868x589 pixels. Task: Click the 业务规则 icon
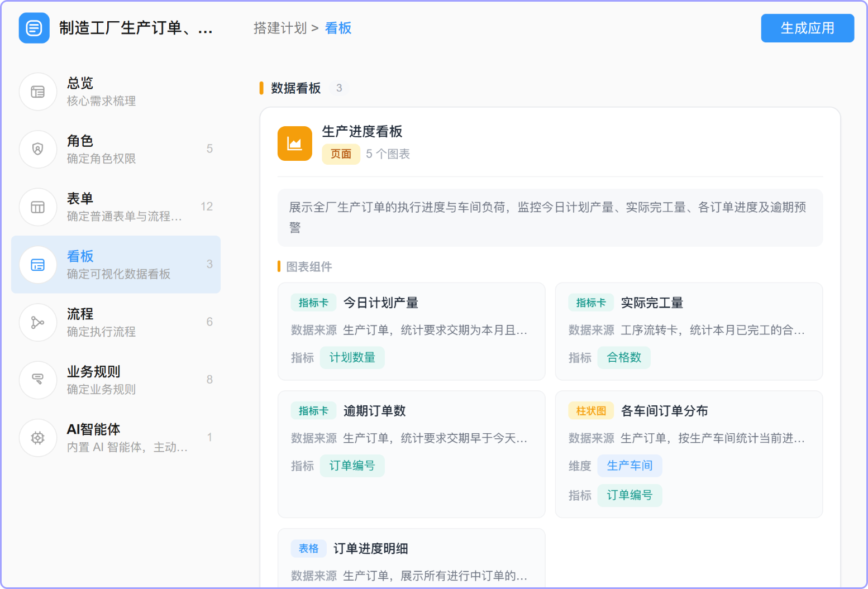pos(38,380)
